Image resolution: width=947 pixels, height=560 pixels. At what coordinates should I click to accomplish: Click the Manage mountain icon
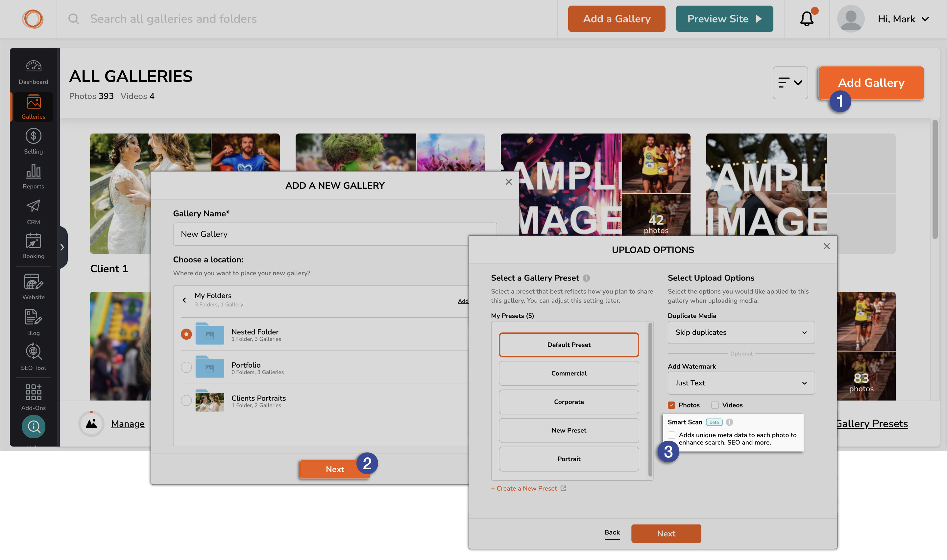91,424
